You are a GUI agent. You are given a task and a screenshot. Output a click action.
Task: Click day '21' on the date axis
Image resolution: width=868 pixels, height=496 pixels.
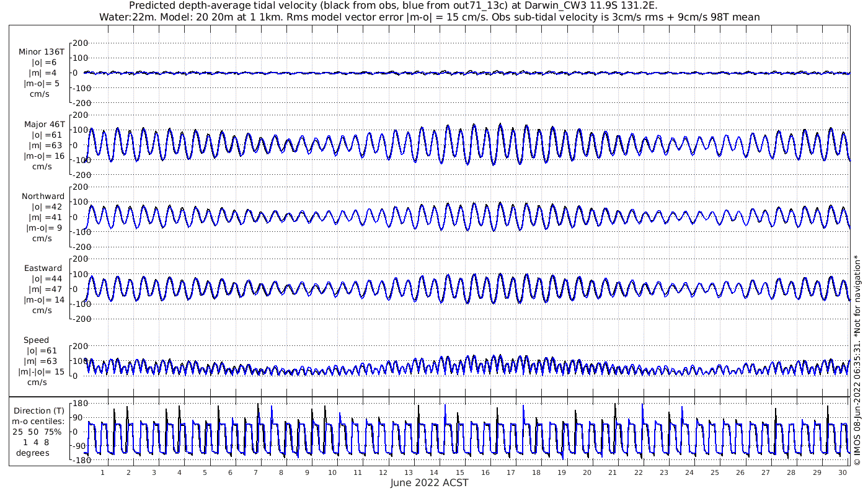click(x=613, y=472)
